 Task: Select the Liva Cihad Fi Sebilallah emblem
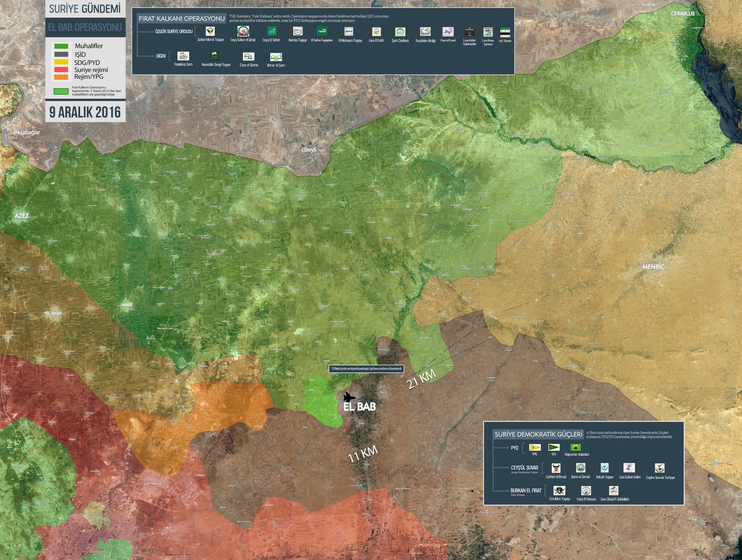(613, 490)
